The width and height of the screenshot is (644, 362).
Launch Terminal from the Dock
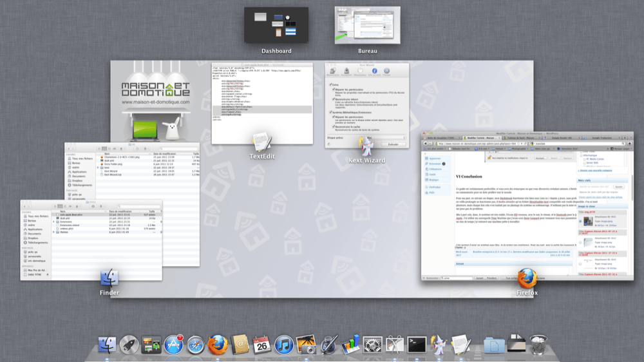click(417, 345)
